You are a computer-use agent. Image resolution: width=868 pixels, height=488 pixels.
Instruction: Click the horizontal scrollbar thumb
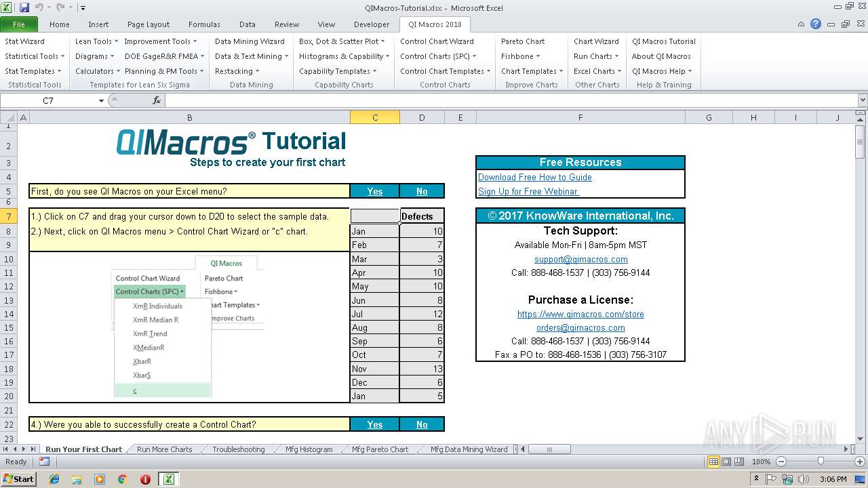point(550,449)
